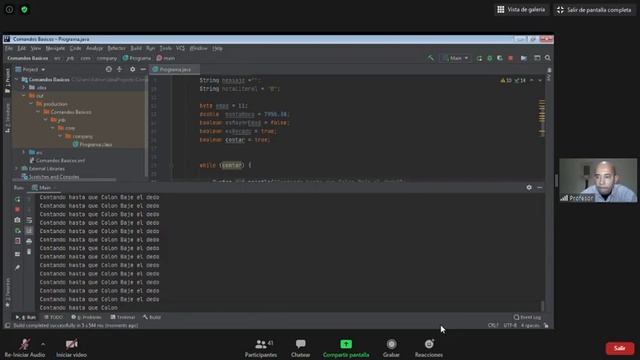
Task: Click the Run console vertical scrollbar
Action: click(542, 306)
